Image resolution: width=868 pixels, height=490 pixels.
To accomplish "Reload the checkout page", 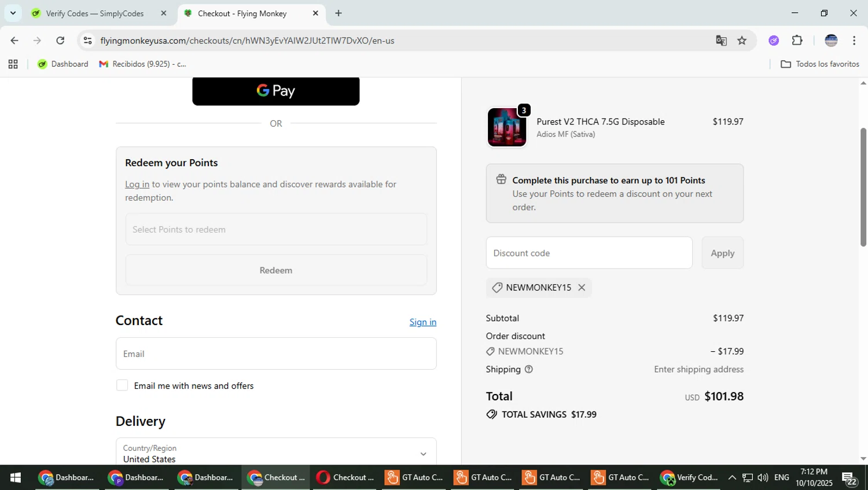I will click(60, 40).
